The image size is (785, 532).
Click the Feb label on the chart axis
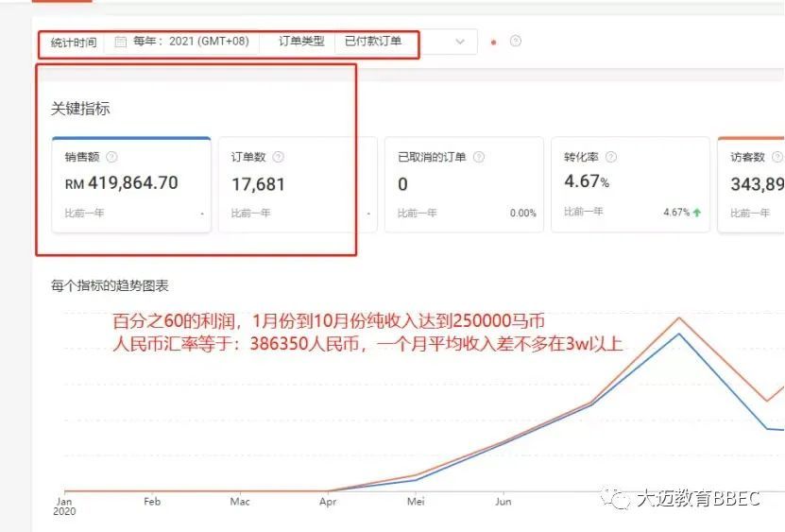coord(152,502)
